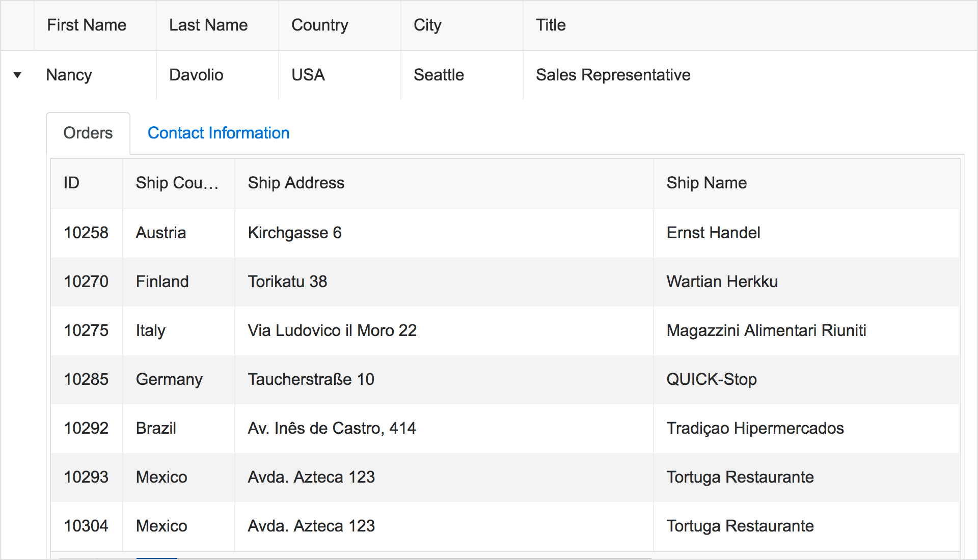Select Magazzini Alimentari Riuniti cell
Viewport: 978px width, 560px height.
[766, 330]
